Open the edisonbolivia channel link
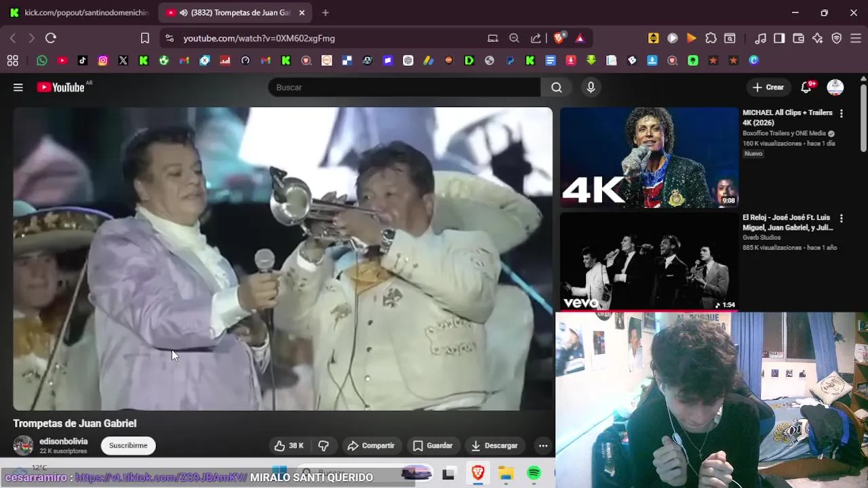 pos(63,441)
